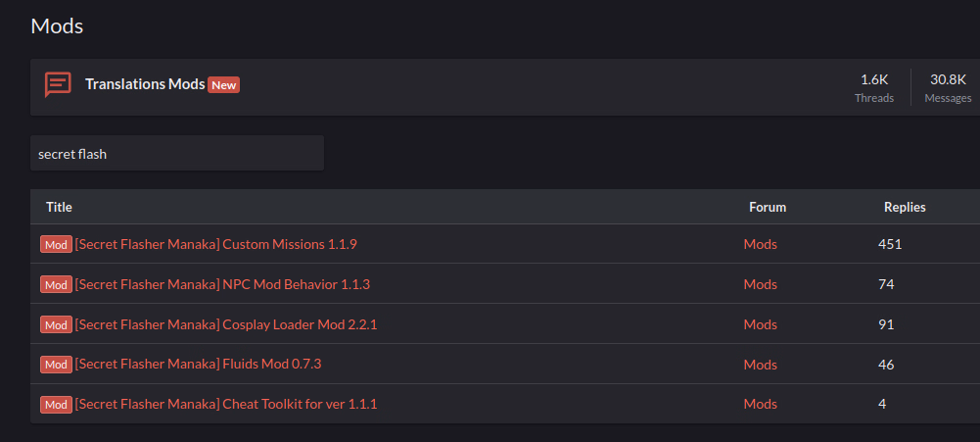Sort by the Replies column header
The height and width of the screenshot is (442, 980).
point(905,207)
